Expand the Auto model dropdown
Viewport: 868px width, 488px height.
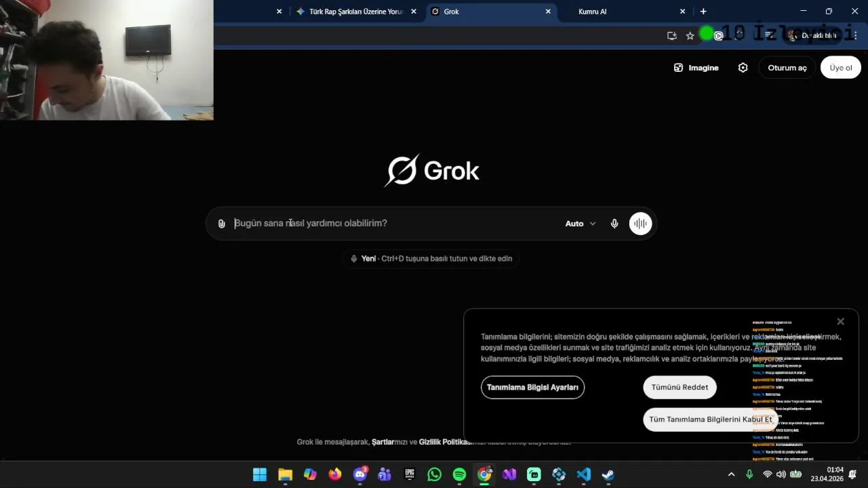click(x=580, y=224)
